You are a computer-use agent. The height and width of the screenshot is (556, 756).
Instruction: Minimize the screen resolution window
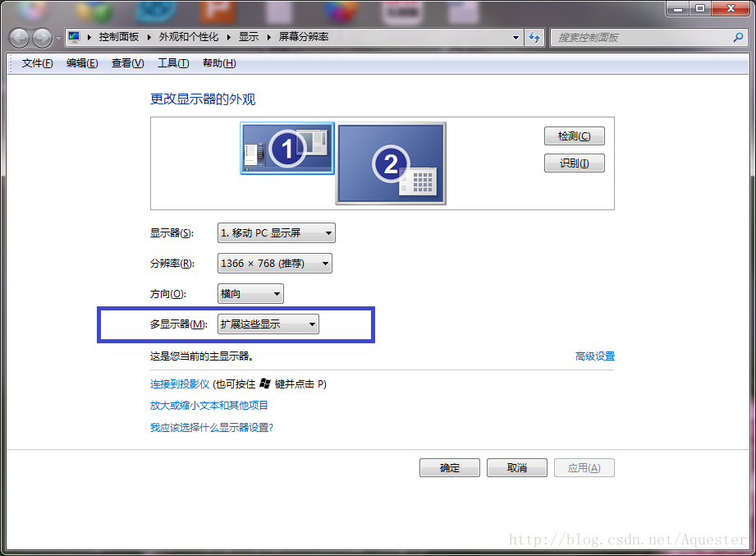pos(678,8)
